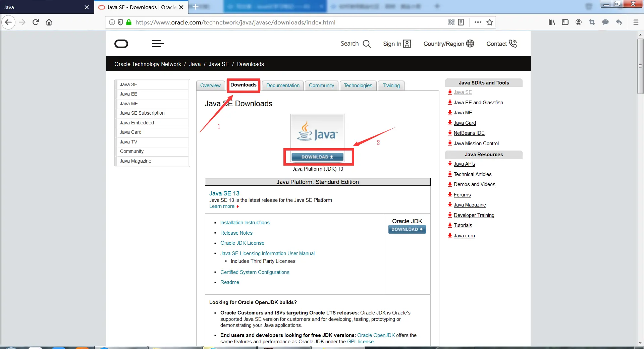Viewport: 644px width, 349px height.
Task: Go back to the previous page
Action: [x=8, y=22]
